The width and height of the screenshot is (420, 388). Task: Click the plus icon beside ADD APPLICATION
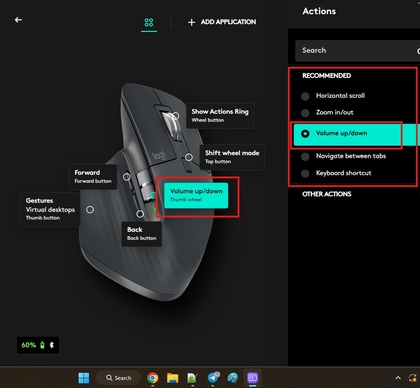(191, 22)
